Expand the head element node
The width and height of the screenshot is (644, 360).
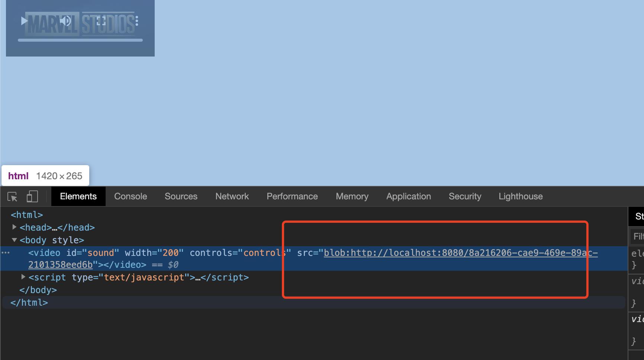pyautogui.click(x=14, y=227)
